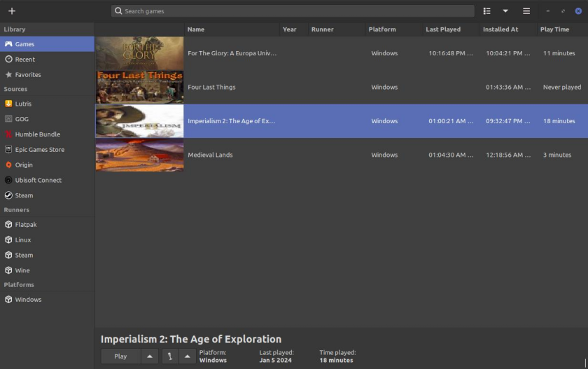Sort by the Runner column header
The height and width of the screenshot is (369, 588).
337,29
